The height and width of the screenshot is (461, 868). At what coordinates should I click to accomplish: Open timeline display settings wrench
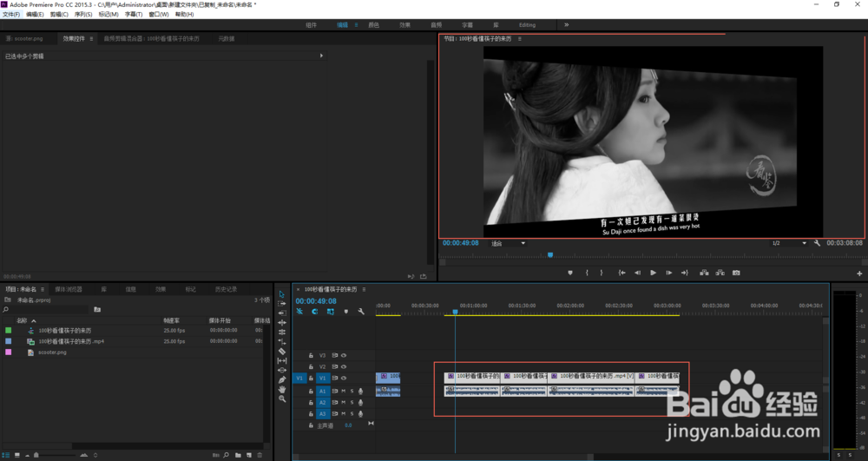(361, 312)
